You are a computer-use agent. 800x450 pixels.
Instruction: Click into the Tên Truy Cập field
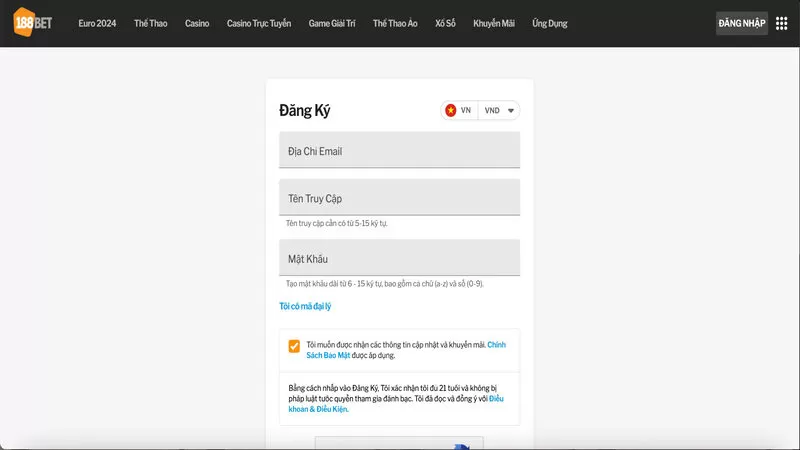[399, 198]
